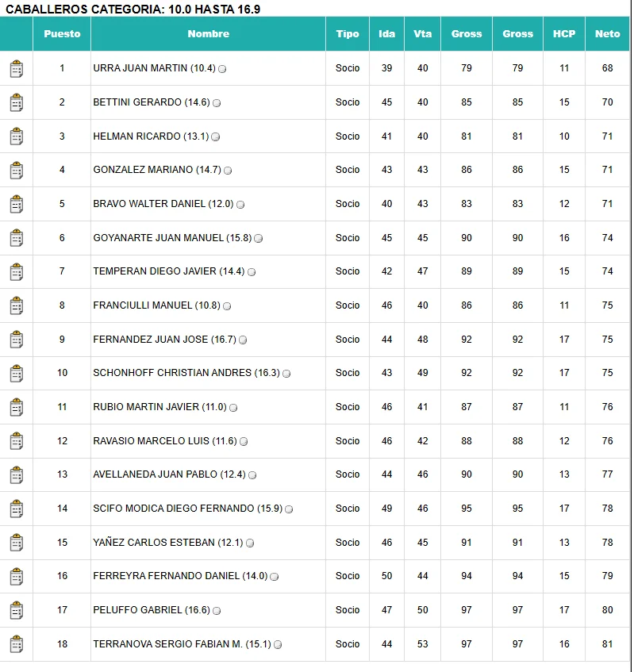This screenshot has width=634, height=672.
Task: Open scorecard icon for BETTINI GERARDO
Action: point(17,102)
